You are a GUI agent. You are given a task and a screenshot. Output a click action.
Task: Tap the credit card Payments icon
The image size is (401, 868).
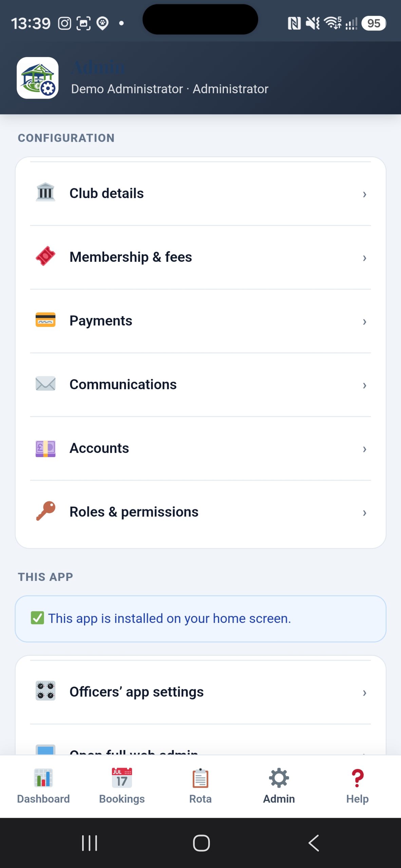(x=45, y=320)
